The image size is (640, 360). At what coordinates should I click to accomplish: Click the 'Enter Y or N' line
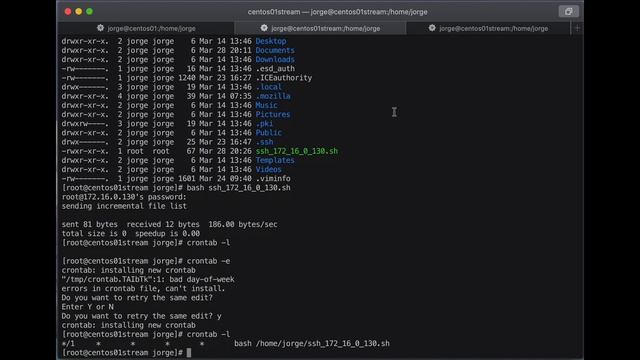(87, 307)
